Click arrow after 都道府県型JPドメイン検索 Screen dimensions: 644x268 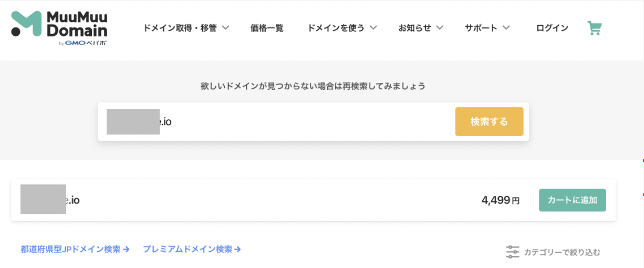tap(126, 250)
